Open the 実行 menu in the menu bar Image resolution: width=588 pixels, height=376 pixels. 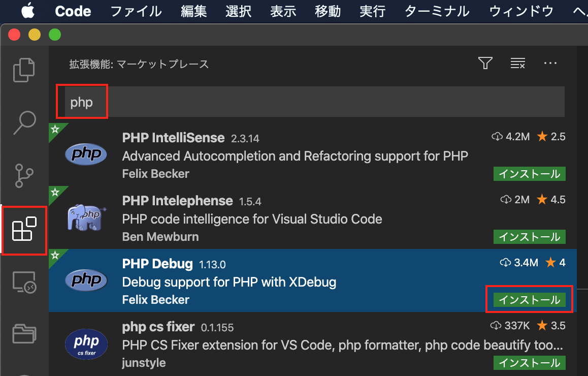click(x=372, y=11)
